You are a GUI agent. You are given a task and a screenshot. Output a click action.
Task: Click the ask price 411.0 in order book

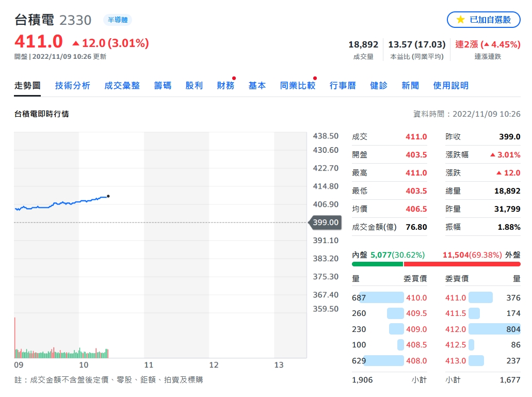[x=456, y=297]
